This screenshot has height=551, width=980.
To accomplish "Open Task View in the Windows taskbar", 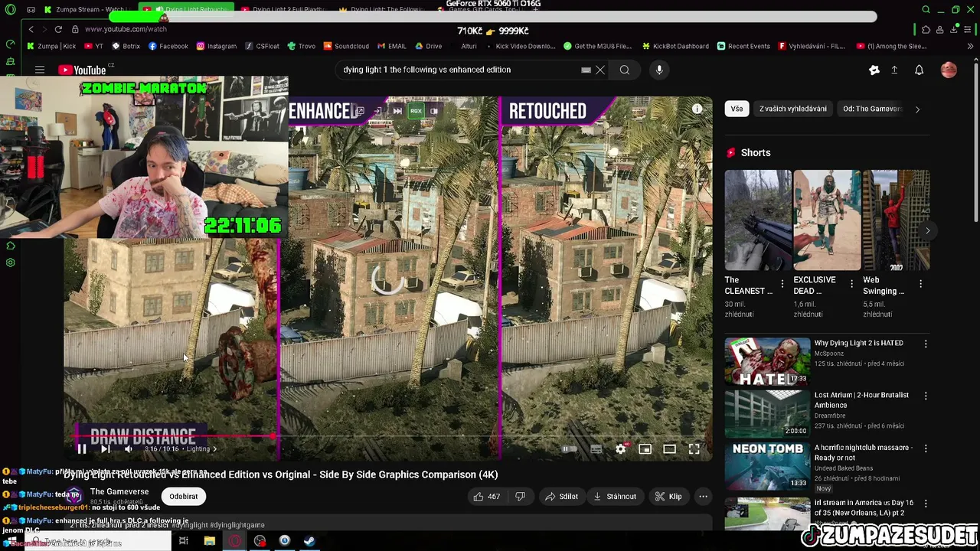I will tap(184, 541).
